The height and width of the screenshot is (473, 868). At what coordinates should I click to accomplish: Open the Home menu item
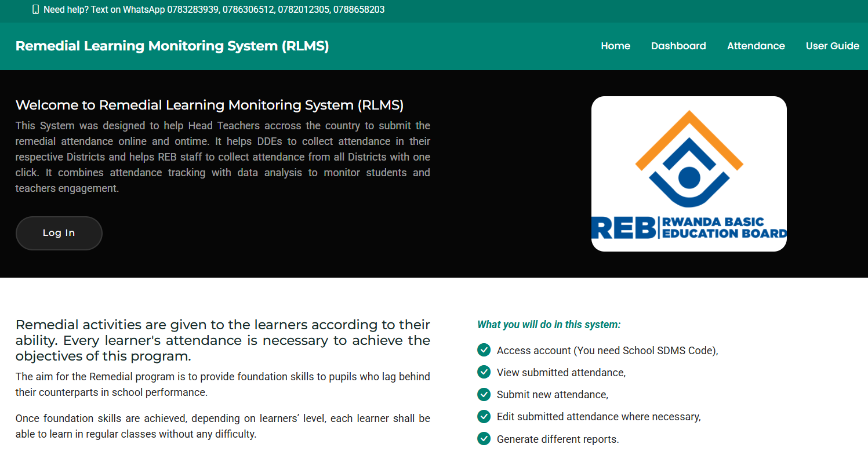coord(615,46)
